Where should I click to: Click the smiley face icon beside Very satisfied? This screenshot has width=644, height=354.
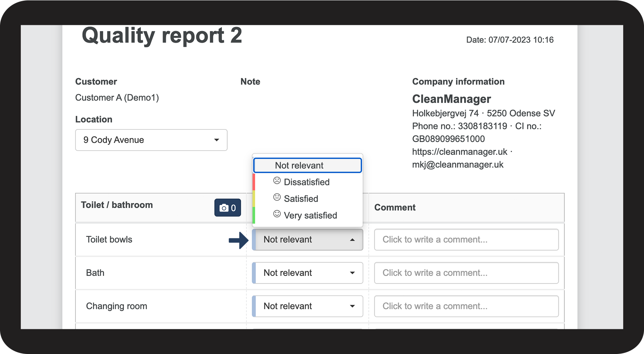pyautogui.click(x=277, y=214)
